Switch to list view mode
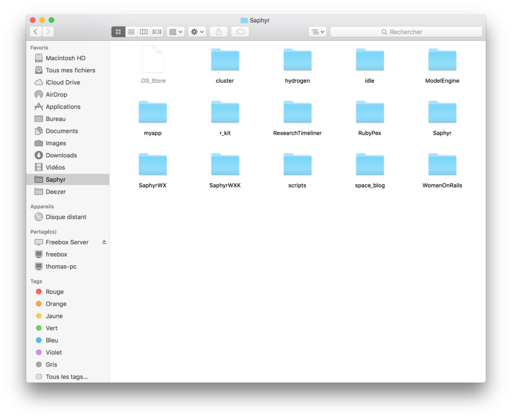Image resolution: width=512 pixels, height=420 pixels. point(131,32)
